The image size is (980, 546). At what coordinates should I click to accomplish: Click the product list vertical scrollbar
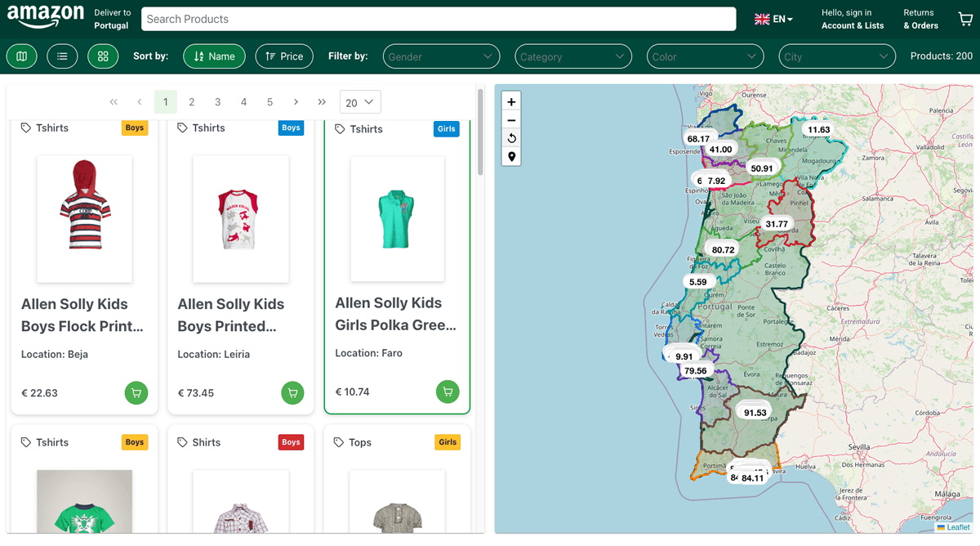480,131
